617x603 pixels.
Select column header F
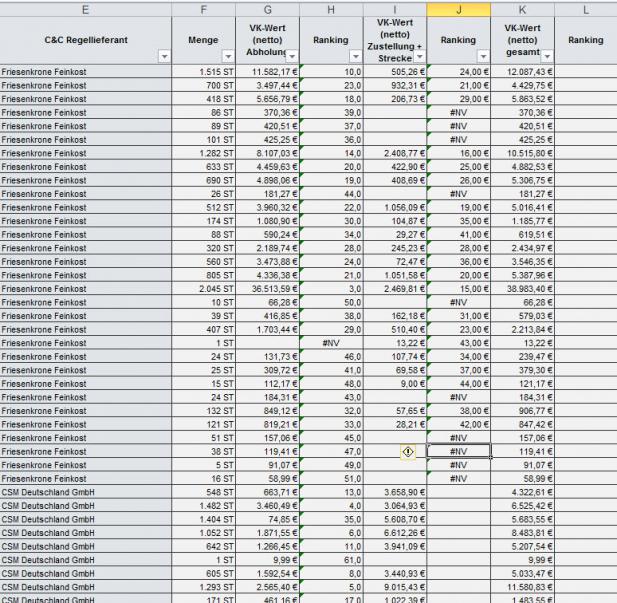pyautogui.click(x=203, y=10)
